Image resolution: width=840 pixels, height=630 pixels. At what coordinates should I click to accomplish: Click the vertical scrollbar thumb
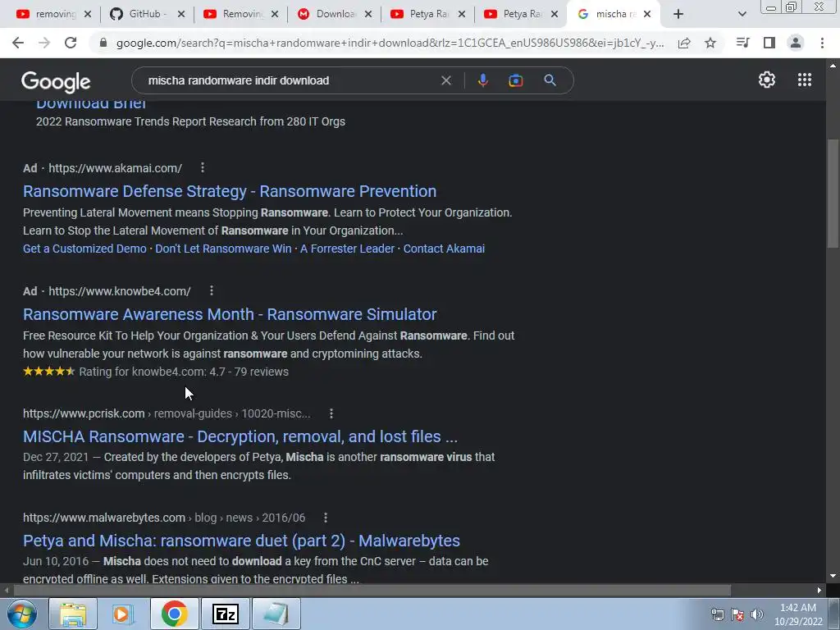pyautogui.click(x=833, y=193)
